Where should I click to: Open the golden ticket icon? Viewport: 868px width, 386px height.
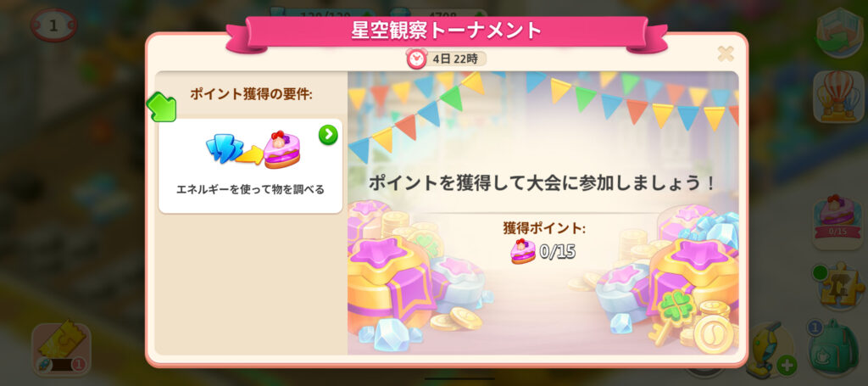pyautogui.click(x=61, y=347)
